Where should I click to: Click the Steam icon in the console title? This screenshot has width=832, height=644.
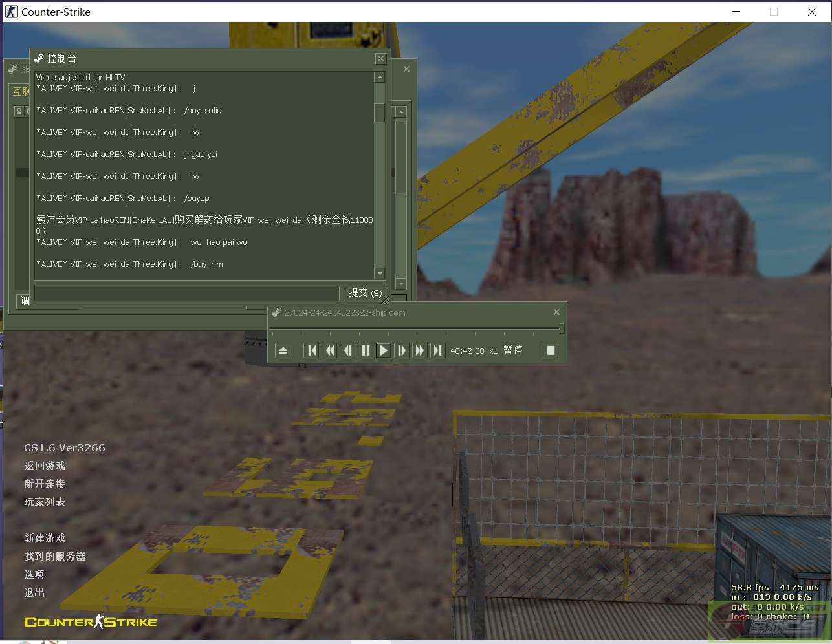coord(39,59)
